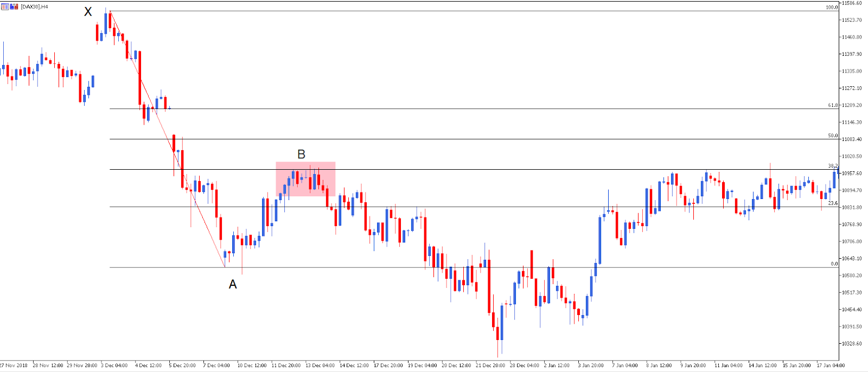The width and height of the screenshot is (868, 372).
Task: Click the 3 Jan 20:00 time label
Action: (x=591, y=365)
